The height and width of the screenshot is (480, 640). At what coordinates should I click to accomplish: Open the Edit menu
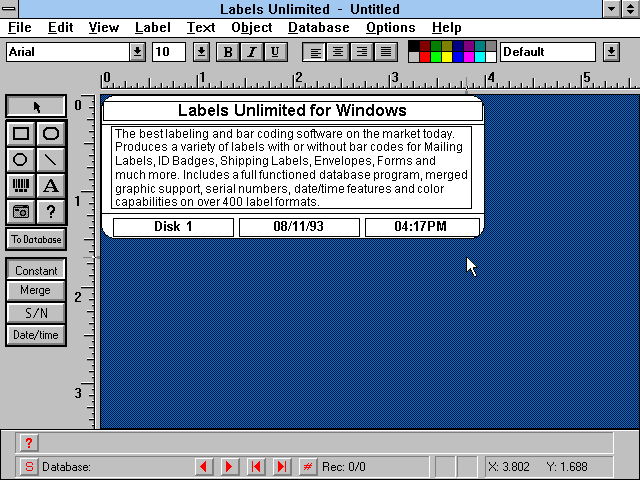pyautogui.click(x=60, y=27)
